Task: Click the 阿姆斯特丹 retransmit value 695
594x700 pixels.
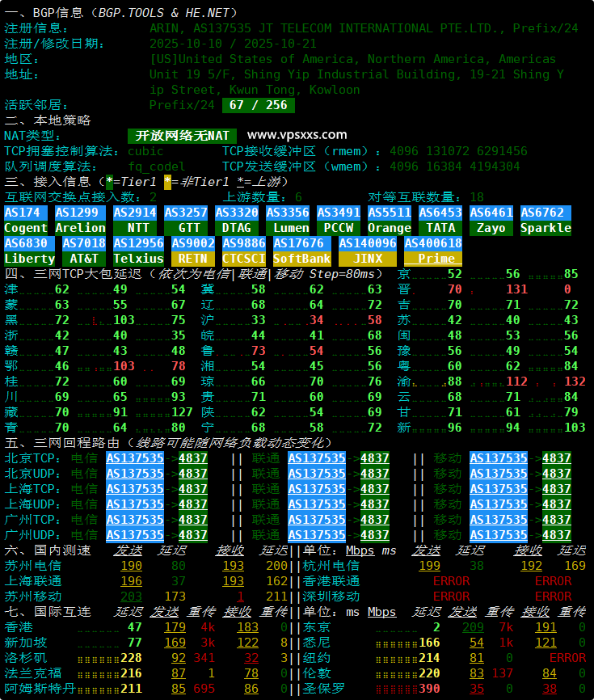Action: 204,689
